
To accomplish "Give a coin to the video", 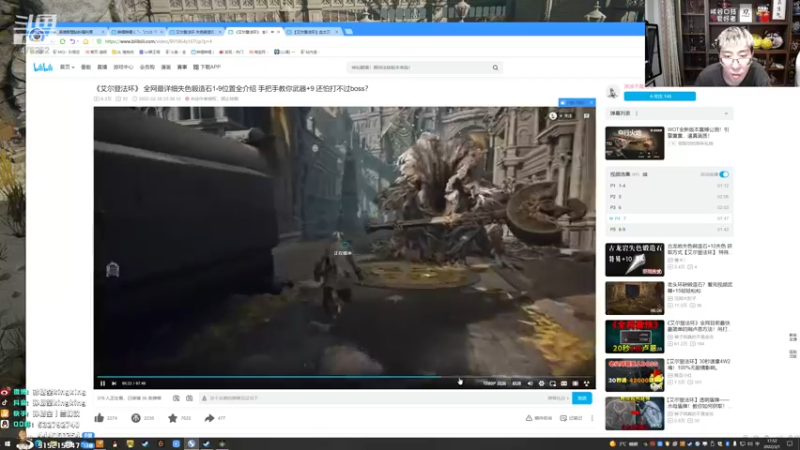I will click(136, 418).
